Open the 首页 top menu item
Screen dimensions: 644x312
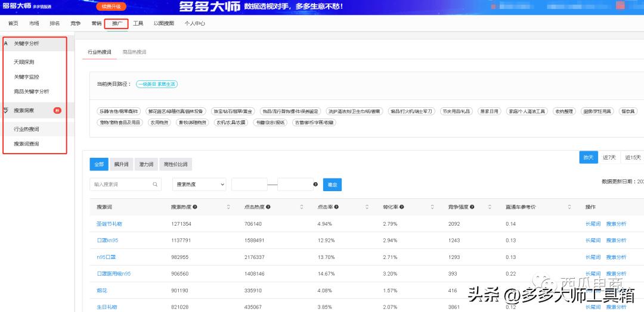point(13,23)
